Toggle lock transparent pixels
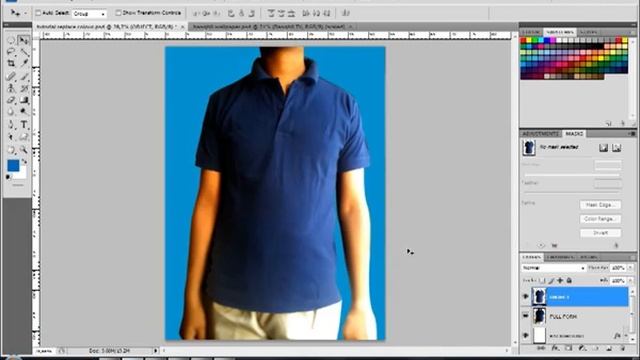Screen dimensions: 640x360 click(542, 280)
